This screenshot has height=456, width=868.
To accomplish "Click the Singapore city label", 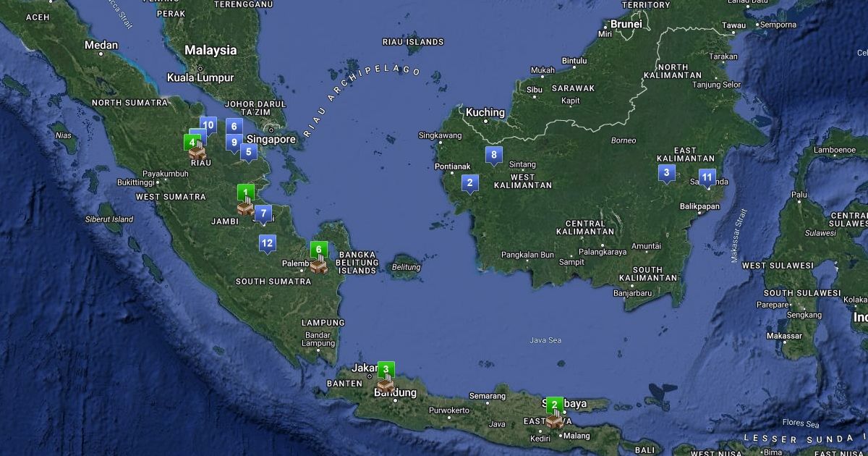I will point(271,139).
